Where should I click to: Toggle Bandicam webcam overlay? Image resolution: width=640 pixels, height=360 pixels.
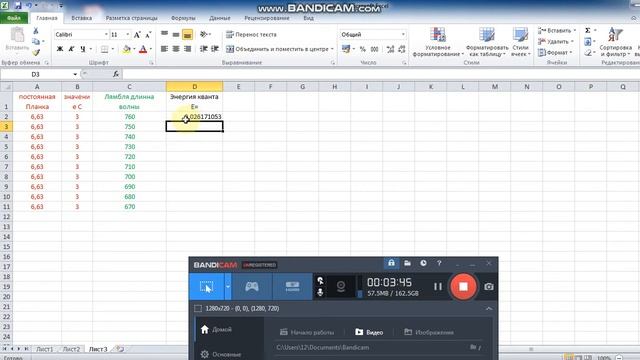(341, 287)
